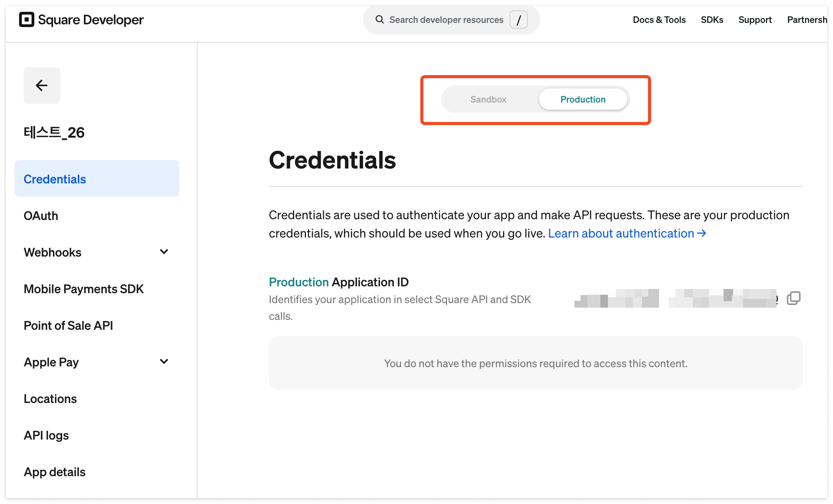
Task: Select the Production environment toggle
Action: coord(583,100)
